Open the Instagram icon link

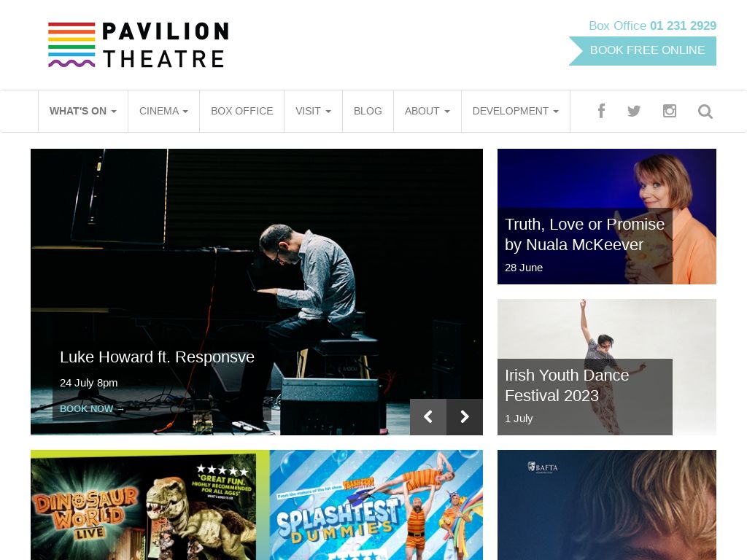[670, 111]
